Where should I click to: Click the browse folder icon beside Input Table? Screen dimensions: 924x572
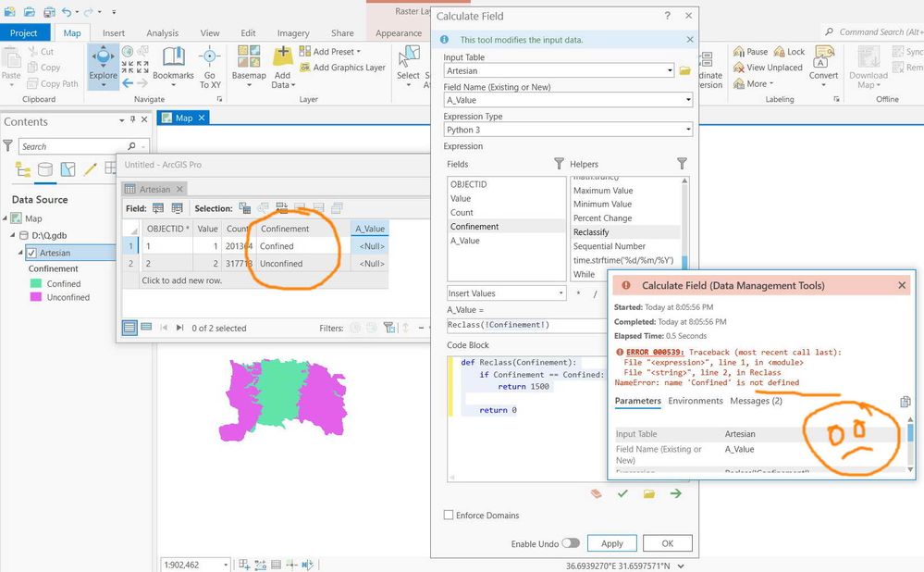684,70
